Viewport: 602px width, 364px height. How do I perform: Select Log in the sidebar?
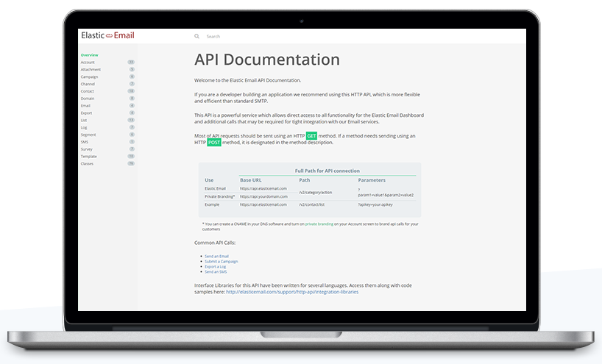click(x=84, y=128)
